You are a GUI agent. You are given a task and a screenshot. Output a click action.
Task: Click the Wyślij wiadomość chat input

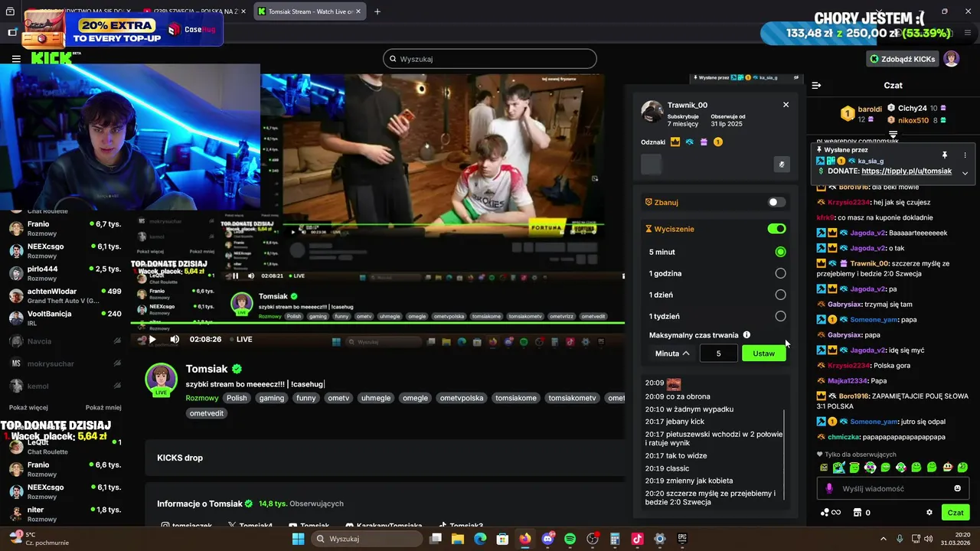893,488
